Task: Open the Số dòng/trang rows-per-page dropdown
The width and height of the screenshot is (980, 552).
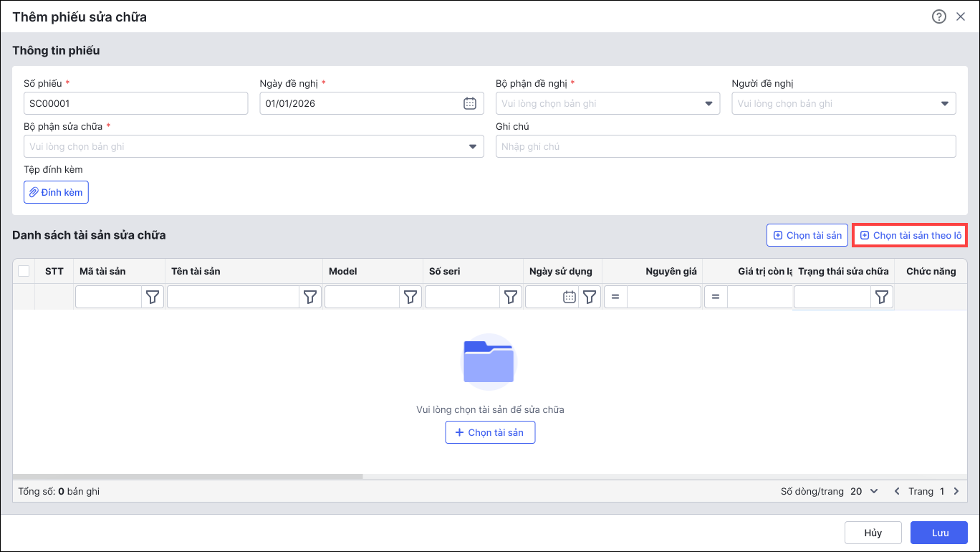Action: click(865, 491)
